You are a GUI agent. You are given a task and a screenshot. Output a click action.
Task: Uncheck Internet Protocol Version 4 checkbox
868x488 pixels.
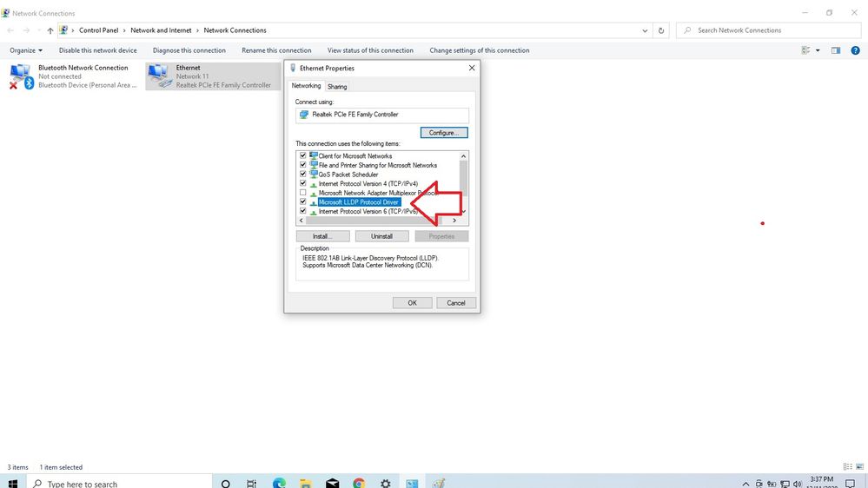(x=303, y=183)
